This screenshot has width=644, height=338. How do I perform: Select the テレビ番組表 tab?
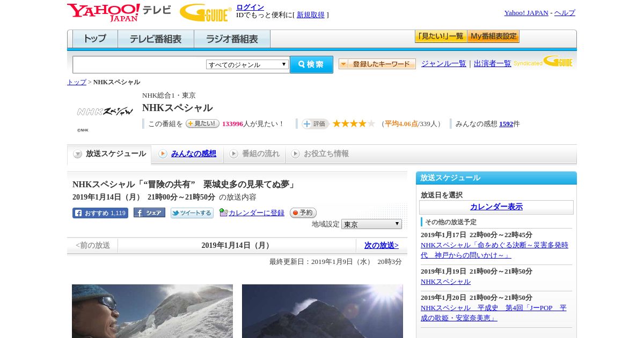tap(156, 39)
